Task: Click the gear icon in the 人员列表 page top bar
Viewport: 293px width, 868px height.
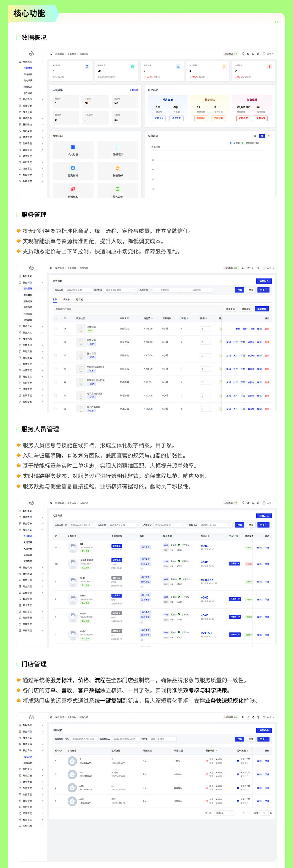Action: click(x=258, y=503)
